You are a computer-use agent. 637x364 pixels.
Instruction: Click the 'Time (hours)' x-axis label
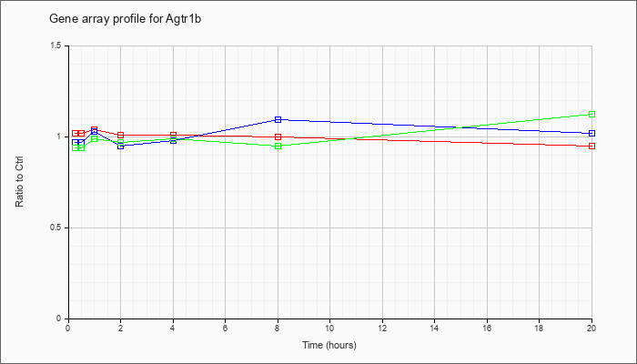pyautogui.click(x=329, y=346)
